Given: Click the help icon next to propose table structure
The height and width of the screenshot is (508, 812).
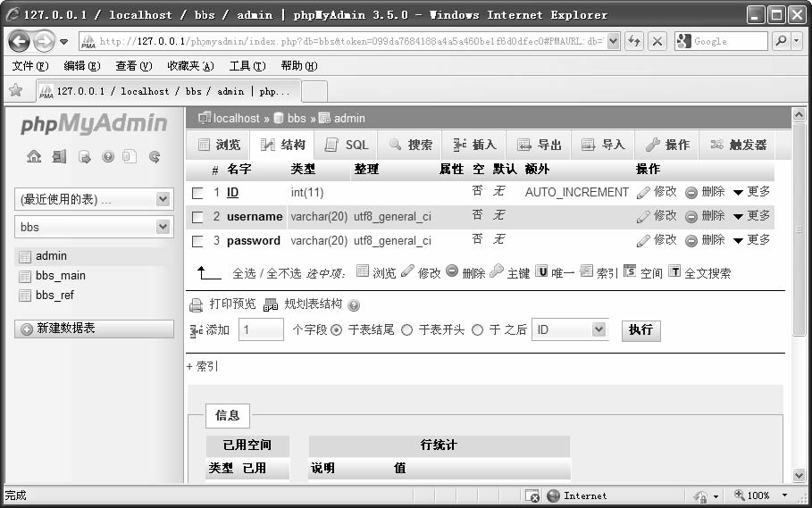Looking at the screenshot, I should 354,305.
